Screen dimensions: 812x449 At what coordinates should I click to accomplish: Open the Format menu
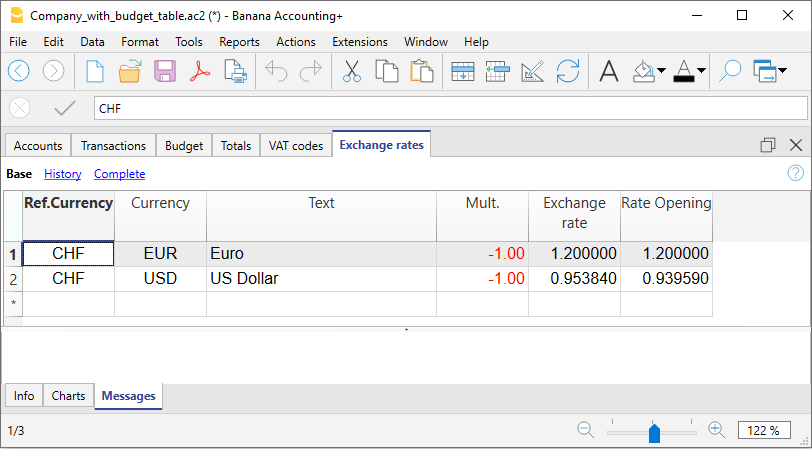point(140,42)
